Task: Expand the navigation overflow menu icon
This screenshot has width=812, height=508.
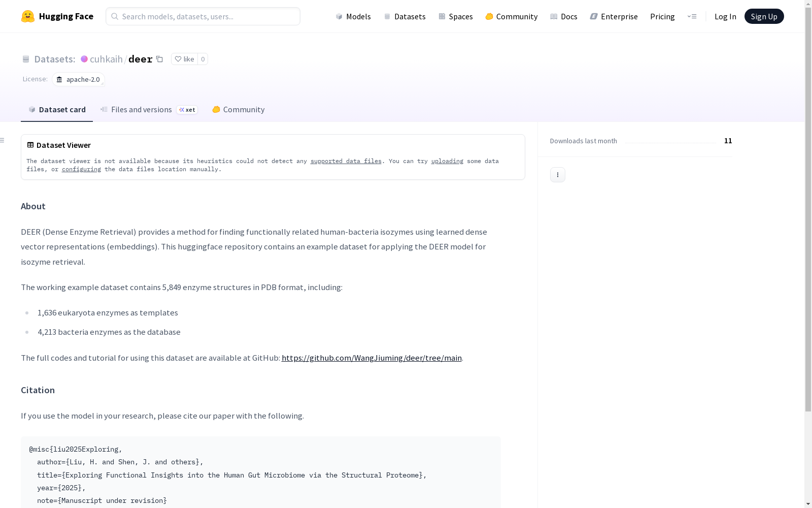Action: pos(692,16)
